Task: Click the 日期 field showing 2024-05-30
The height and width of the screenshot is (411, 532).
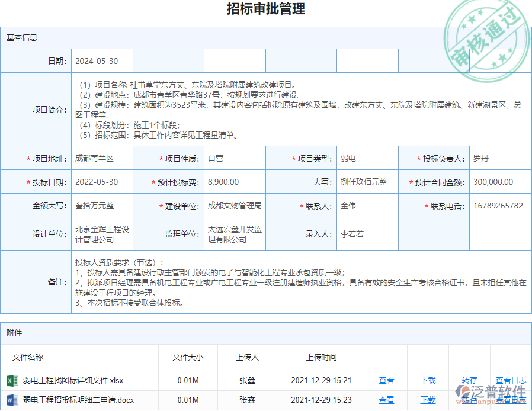Action: (102, 60)
